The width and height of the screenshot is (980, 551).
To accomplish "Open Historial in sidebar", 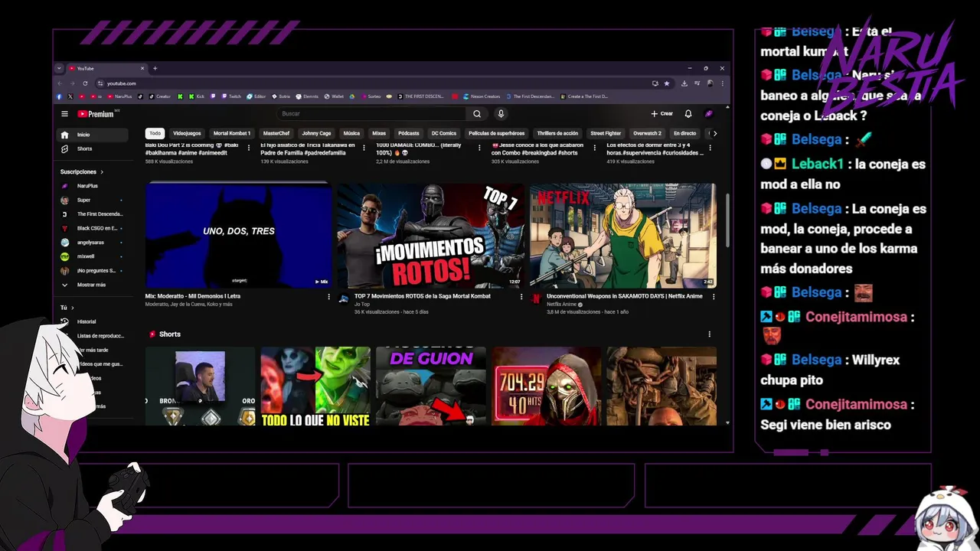I will coord(93,321).
